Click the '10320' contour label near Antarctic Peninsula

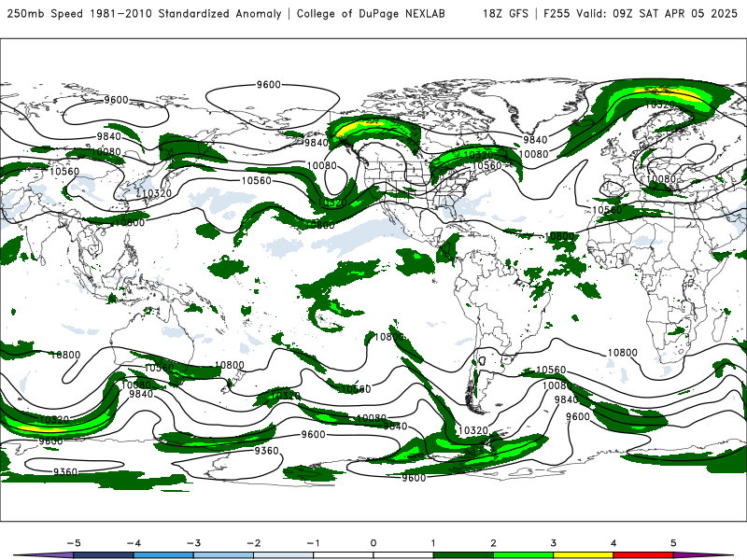(473, 430)
